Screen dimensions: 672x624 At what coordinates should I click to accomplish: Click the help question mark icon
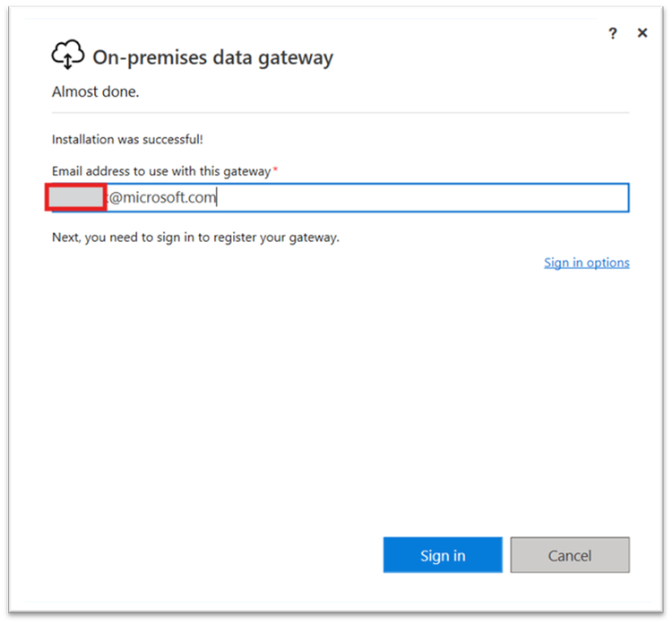click(613, 33)
